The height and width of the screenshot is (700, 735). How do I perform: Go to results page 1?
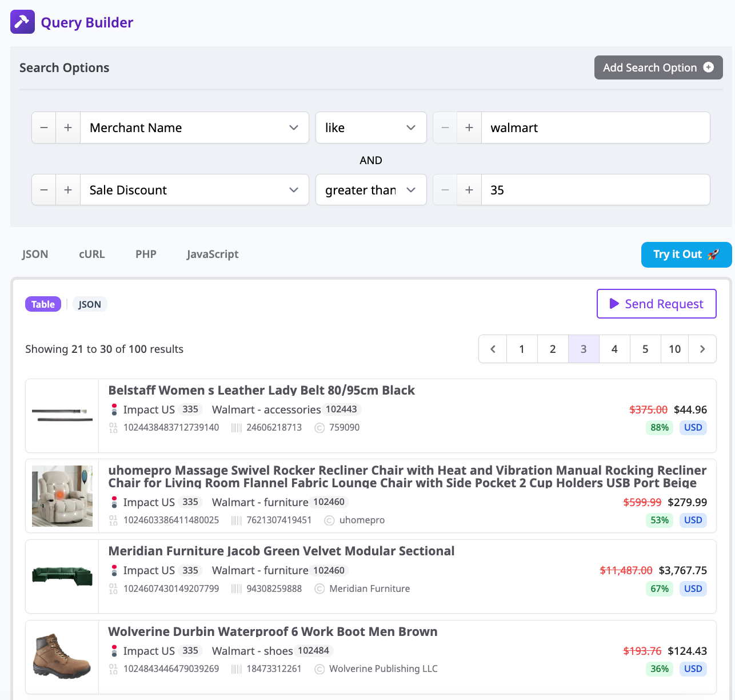522,349
